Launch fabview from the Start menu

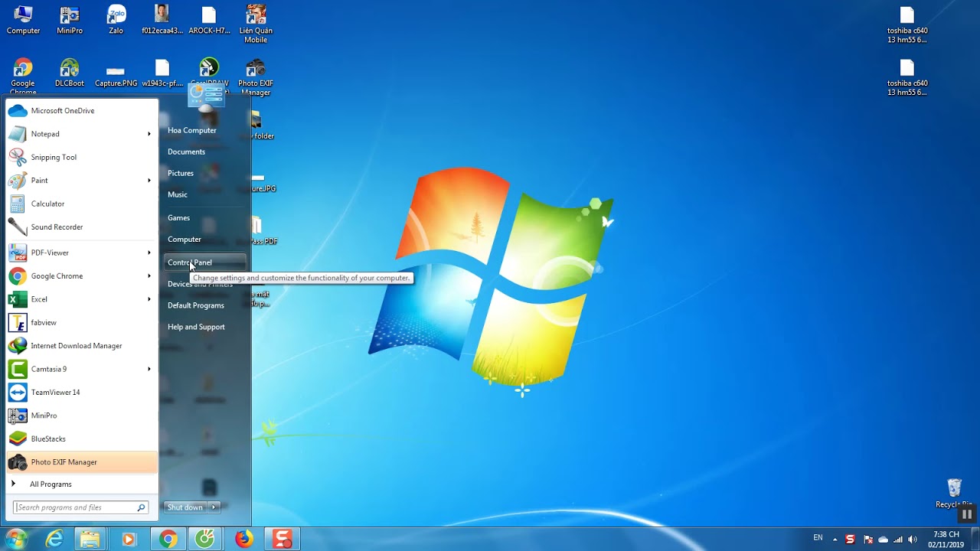81,323
